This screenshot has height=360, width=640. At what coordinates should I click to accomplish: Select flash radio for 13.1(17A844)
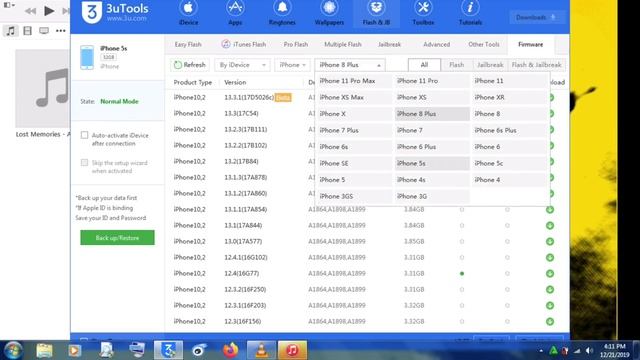click(462, 225)
